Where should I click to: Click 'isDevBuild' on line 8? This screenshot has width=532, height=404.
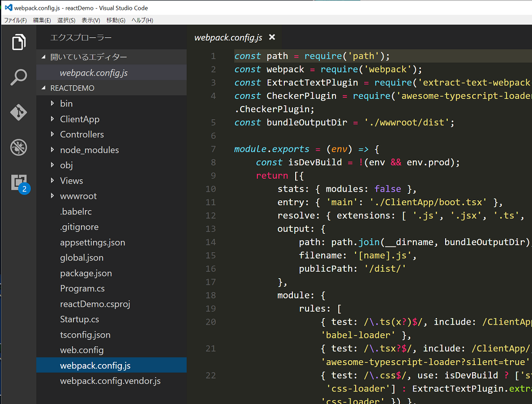(315, 162)
